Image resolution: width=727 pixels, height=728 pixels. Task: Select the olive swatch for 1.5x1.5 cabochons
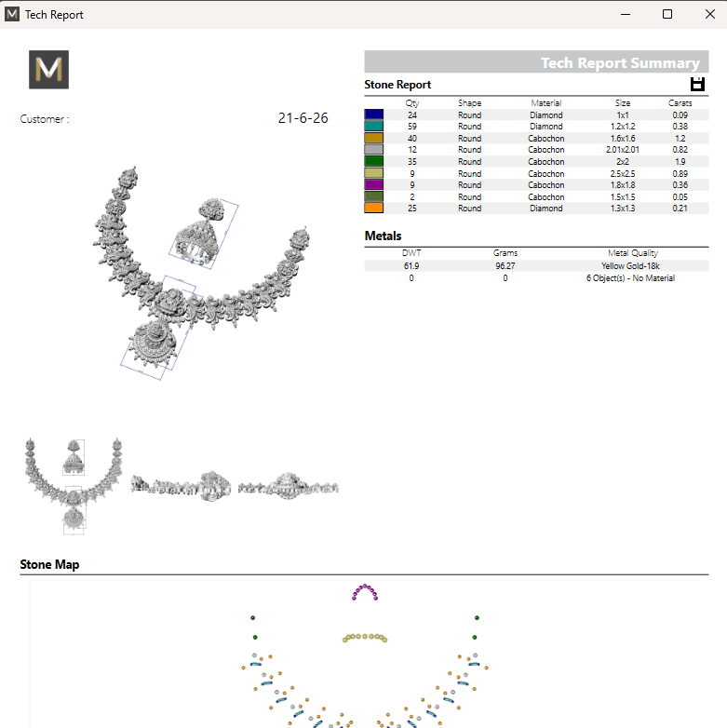(373, 196)
